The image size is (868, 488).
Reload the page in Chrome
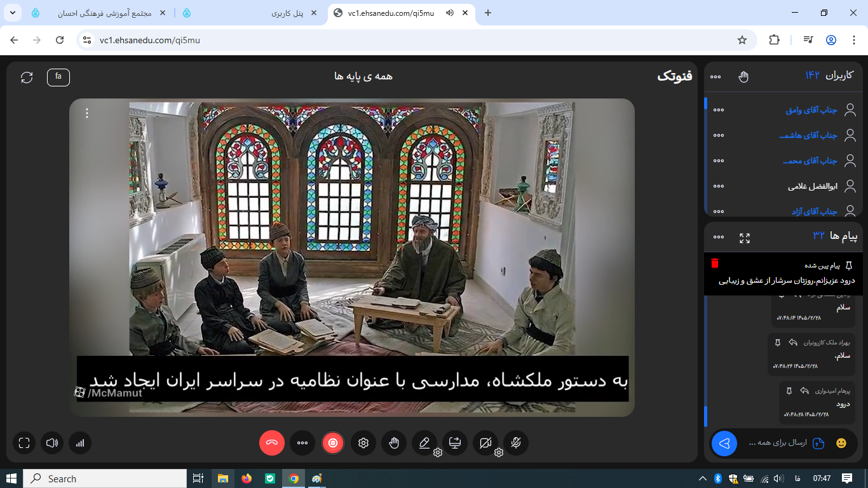tap(60, 40)
